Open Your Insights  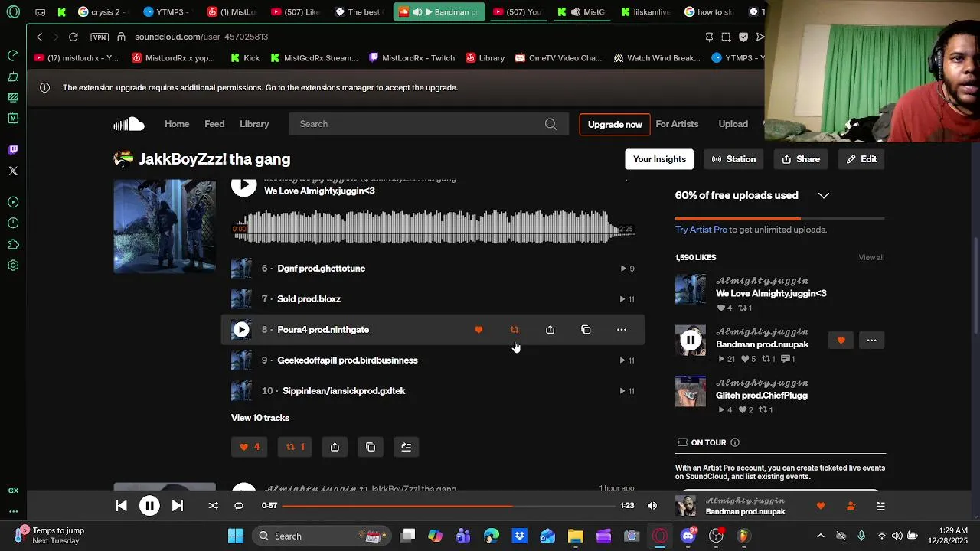659,159
